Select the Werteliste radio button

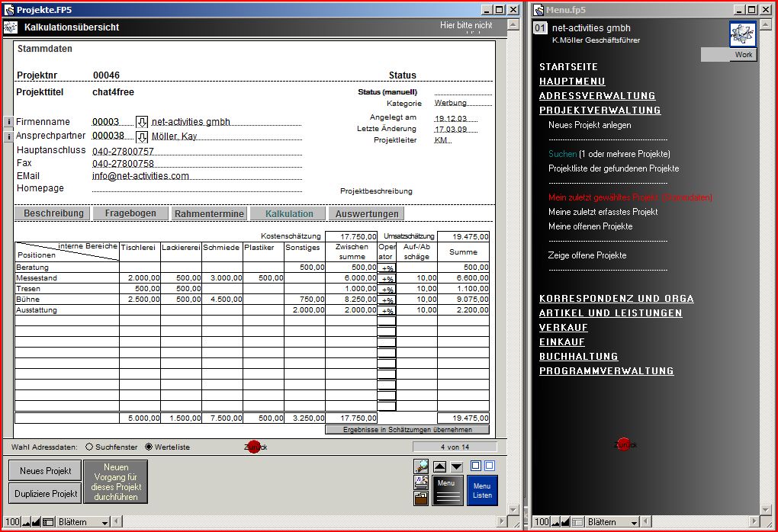[x=149, y=447]
